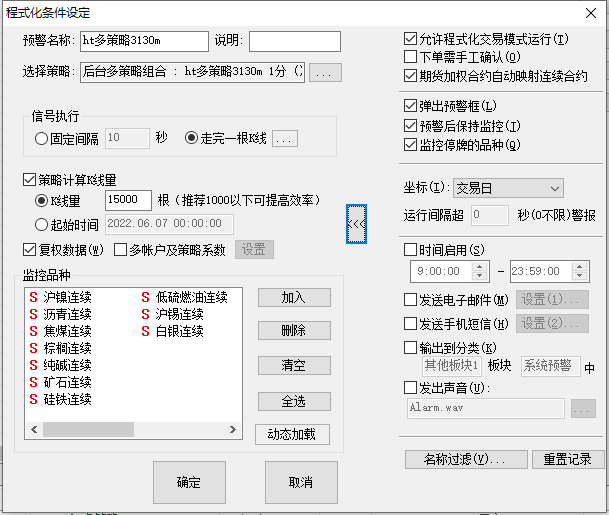Click list scrollbar right arrow

click(x=233, y=430)
